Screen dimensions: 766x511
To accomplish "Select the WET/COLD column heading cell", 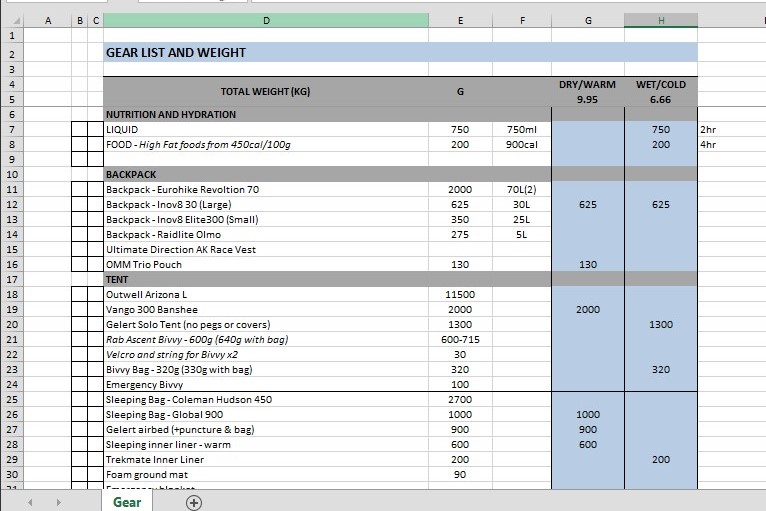I will (x=660, y=85).
